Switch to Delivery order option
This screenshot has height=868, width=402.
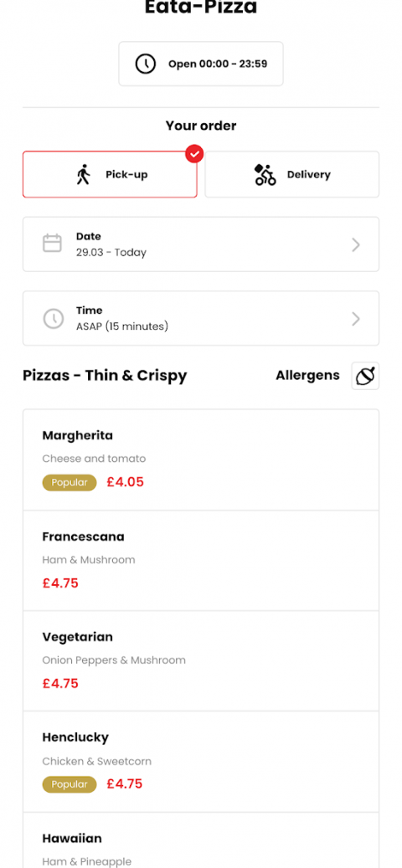291,174
